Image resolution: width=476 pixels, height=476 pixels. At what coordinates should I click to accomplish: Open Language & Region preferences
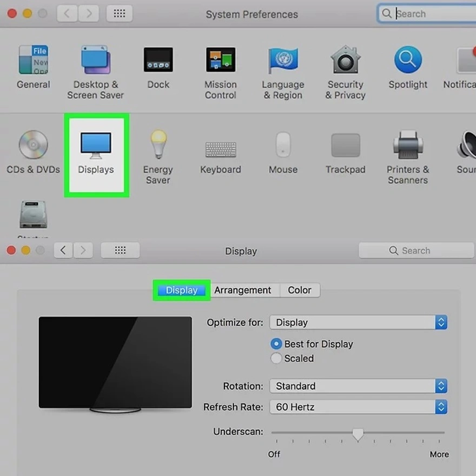pos(283,59)
